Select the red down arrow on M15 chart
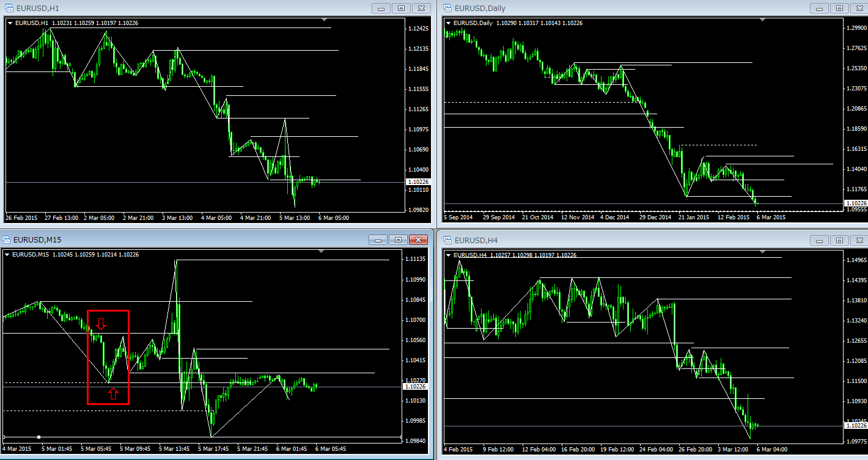The width and height of the screenshot is (868, 460). (x=101, y=324)
